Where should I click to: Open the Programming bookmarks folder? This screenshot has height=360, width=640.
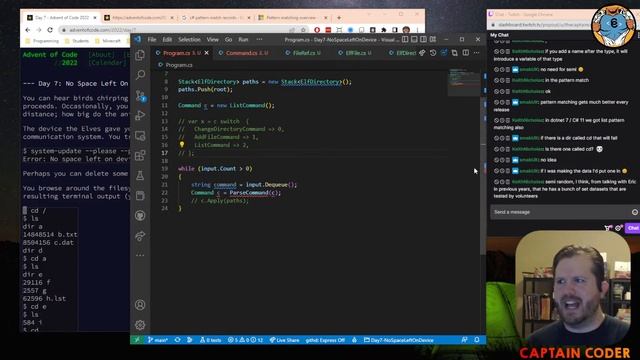pyautogui.click(x=42, y=41)
